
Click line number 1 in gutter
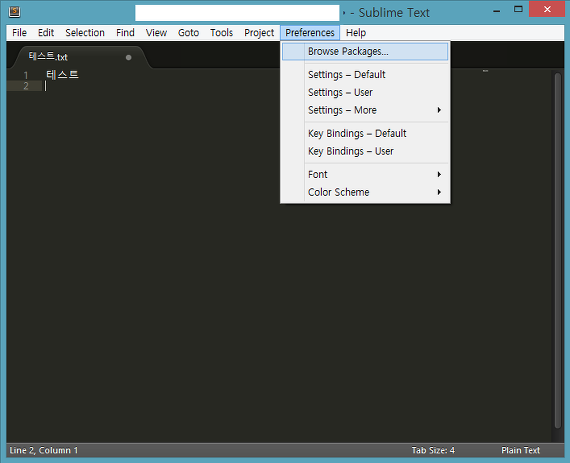[26, 75]
